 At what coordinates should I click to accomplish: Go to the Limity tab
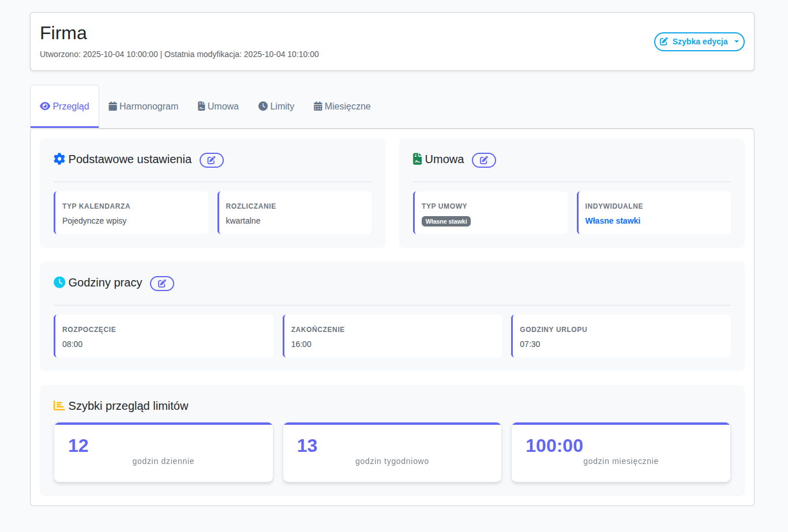click(276, 107)
